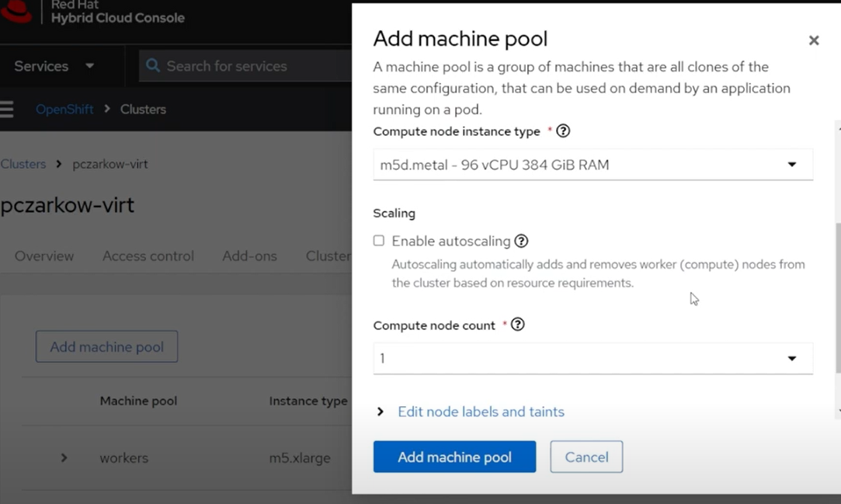Open the compute node instance type dropdown
Viewport: 841px width, 504px height.
792,164
